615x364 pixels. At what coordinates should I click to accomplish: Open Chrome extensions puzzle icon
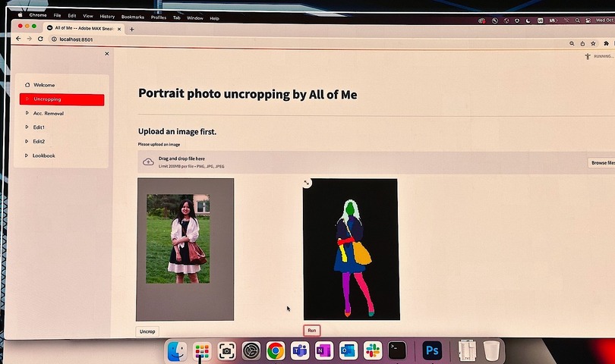click(x=607, y=43)
